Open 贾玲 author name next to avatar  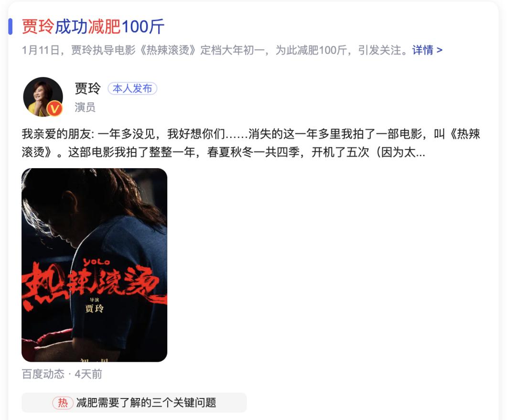pyautogui.click(x=87, y=88)
